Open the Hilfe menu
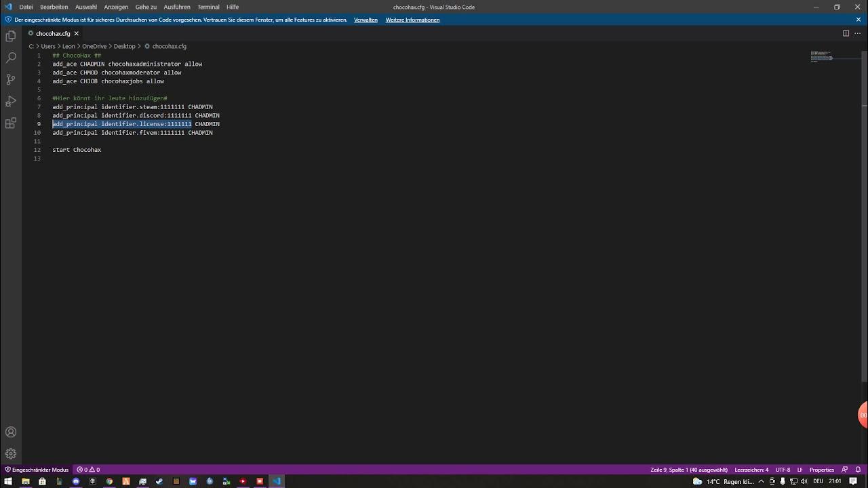The height and width of the screenshot is (488, 868). [x=233, y=7]
